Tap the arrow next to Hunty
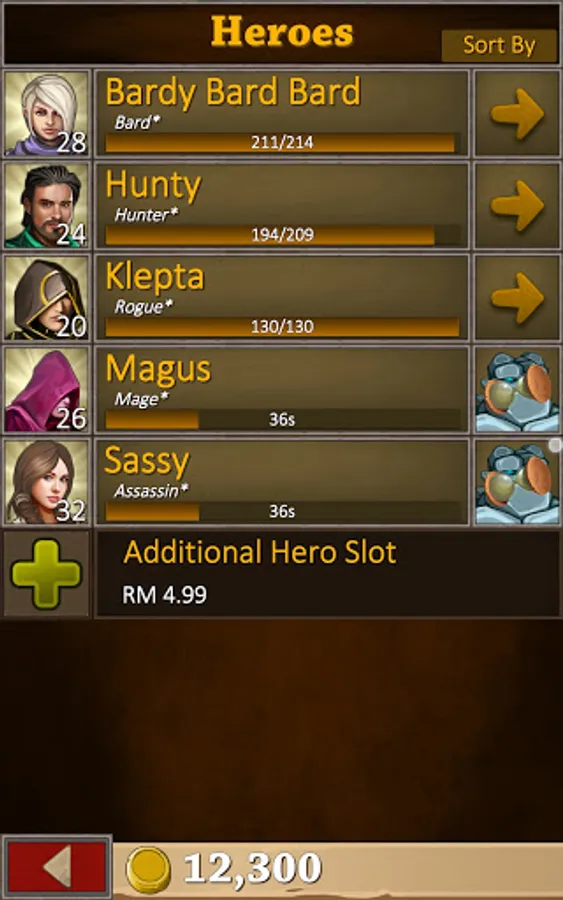 517,205
